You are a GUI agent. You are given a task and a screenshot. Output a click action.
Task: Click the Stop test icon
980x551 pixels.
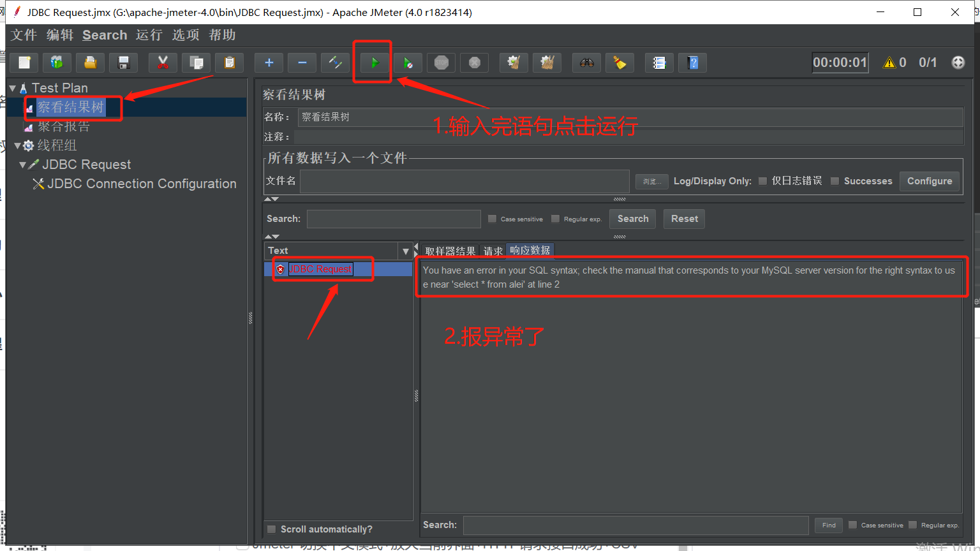(441, 62)
